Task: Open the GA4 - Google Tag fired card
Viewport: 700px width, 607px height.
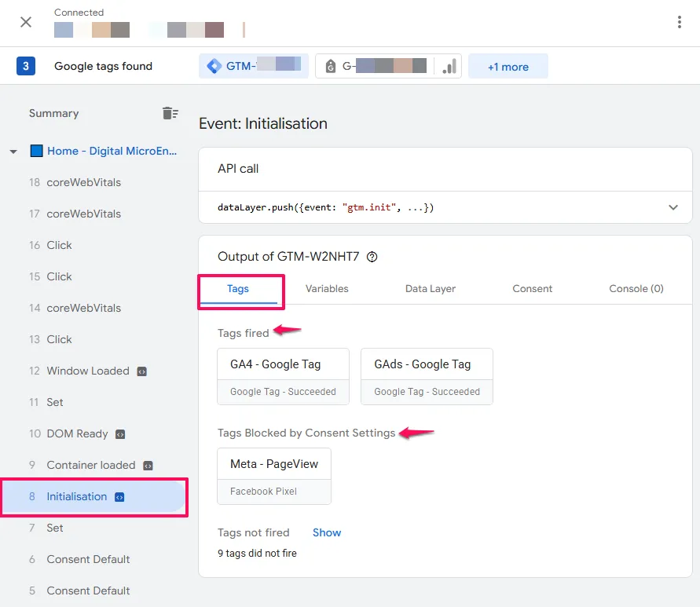Action: (283, 364)
